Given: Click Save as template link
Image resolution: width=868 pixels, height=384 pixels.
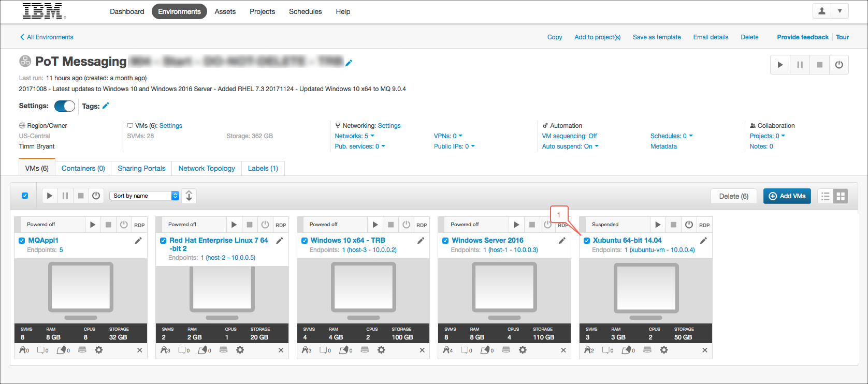Looking at the screenshot, I should (x=657, y=37).
